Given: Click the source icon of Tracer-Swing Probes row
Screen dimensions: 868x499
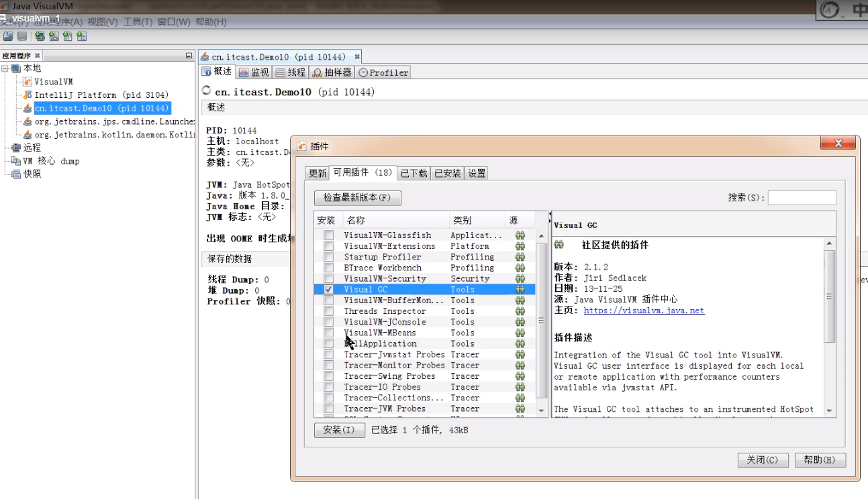Looking at the screenshot, I should click(520, 376).
